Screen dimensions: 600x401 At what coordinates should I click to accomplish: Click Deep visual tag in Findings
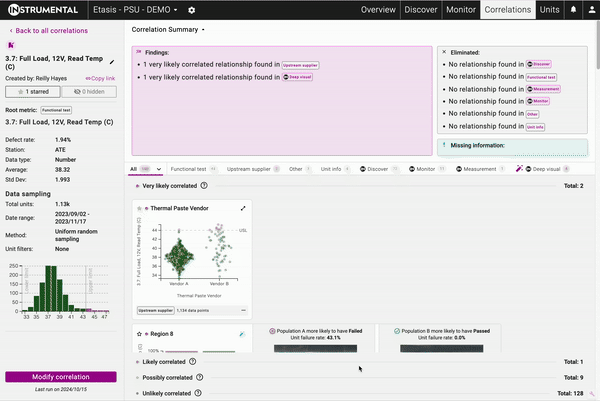click(x=297, y=77)
